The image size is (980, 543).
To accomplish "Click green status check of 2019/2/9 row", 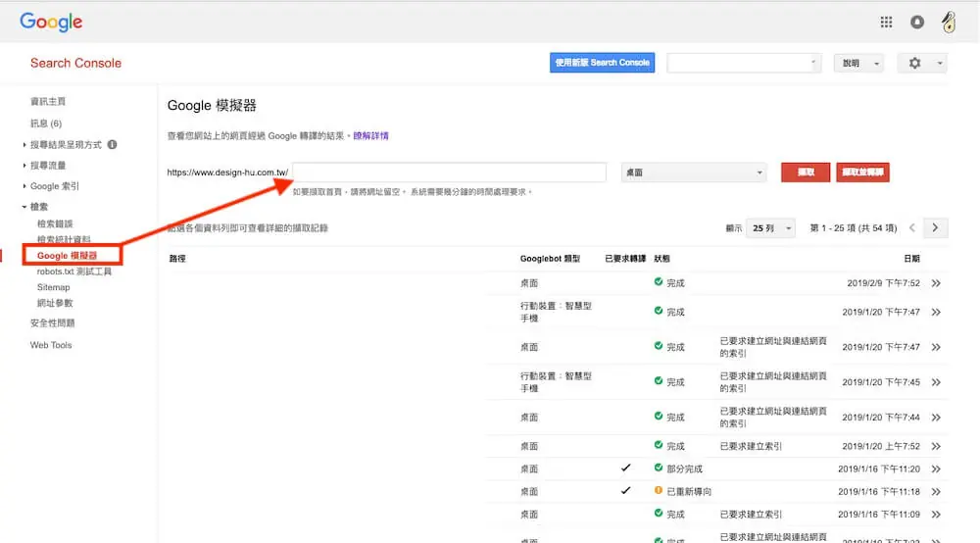I will pos(659,282).
